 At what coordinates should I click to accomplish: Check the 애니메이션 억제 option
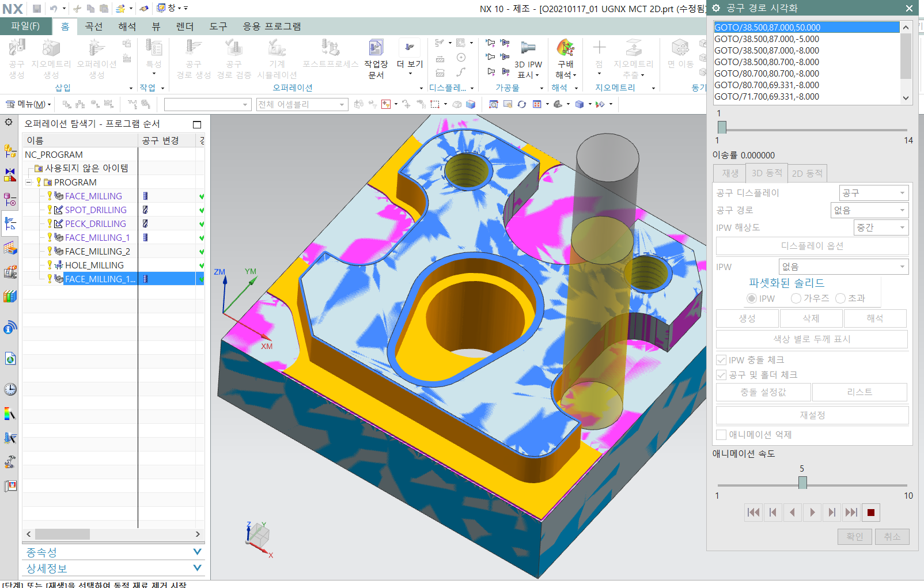(x=721, y=435)
